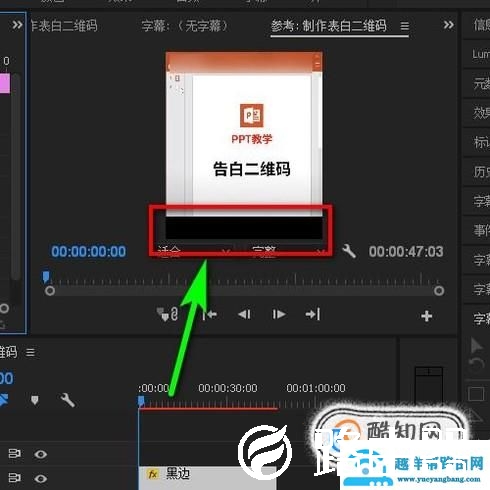Viewport: 490px width, 490px height.
Task: Click the add marker icon under the monitor
Action: click(162, 314)
